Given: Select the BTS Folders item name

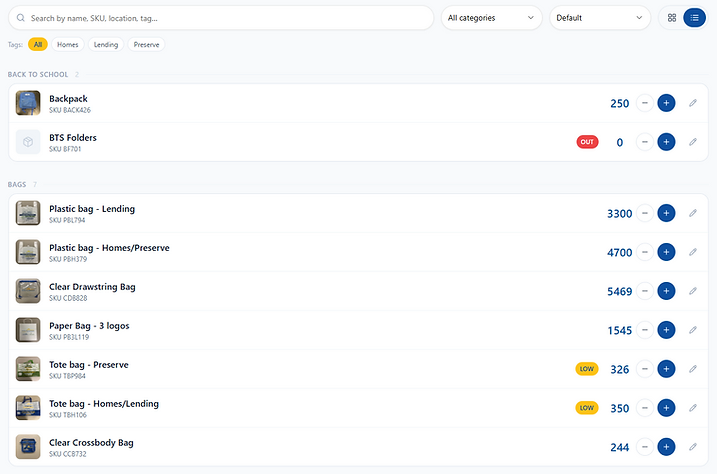Looking at the screenshot, I should point(73,138).
